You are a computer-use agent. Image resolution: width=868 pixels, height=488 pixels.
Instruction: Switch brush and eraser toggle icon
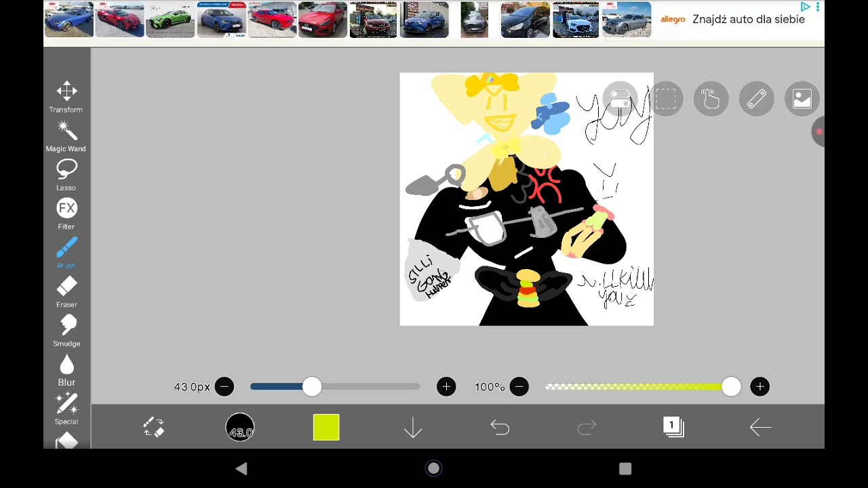[x=153, y=427]
